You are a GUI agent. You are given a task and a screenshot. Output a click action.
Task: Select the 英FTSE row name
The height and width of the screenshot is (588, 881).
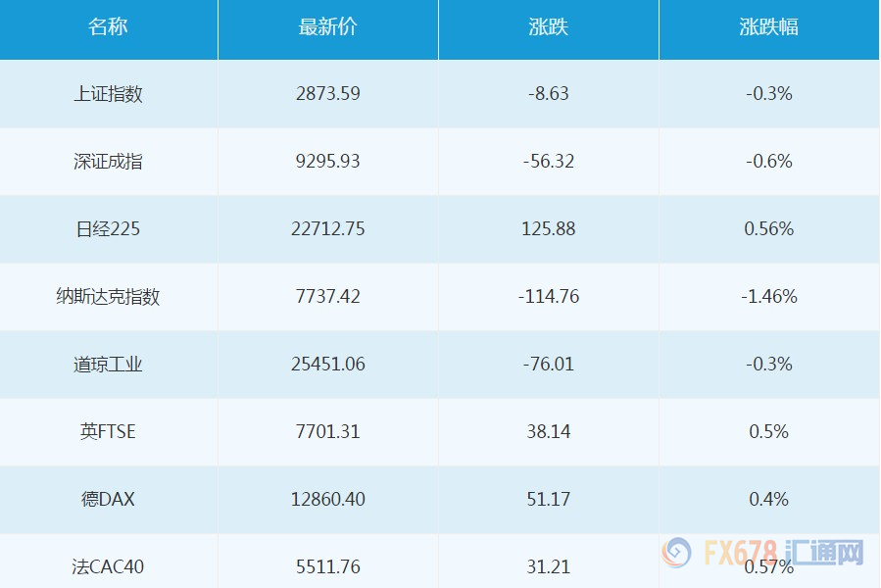coord(108,432)
